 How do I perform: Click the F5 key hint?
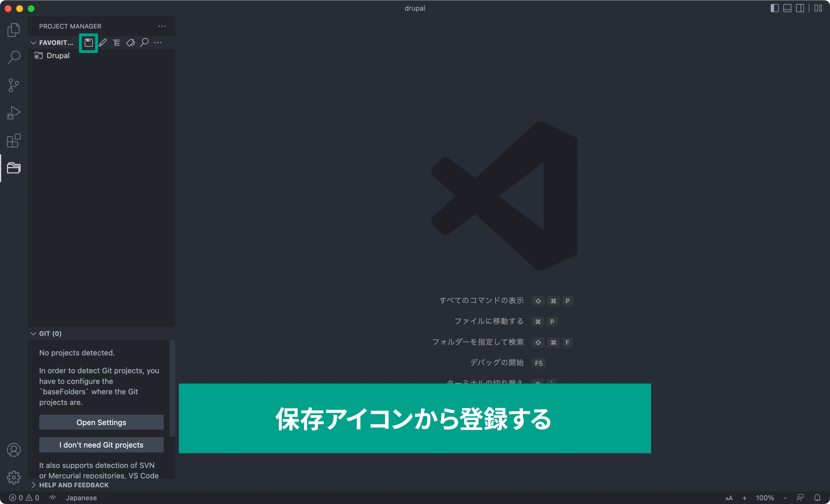pos(539,363)
